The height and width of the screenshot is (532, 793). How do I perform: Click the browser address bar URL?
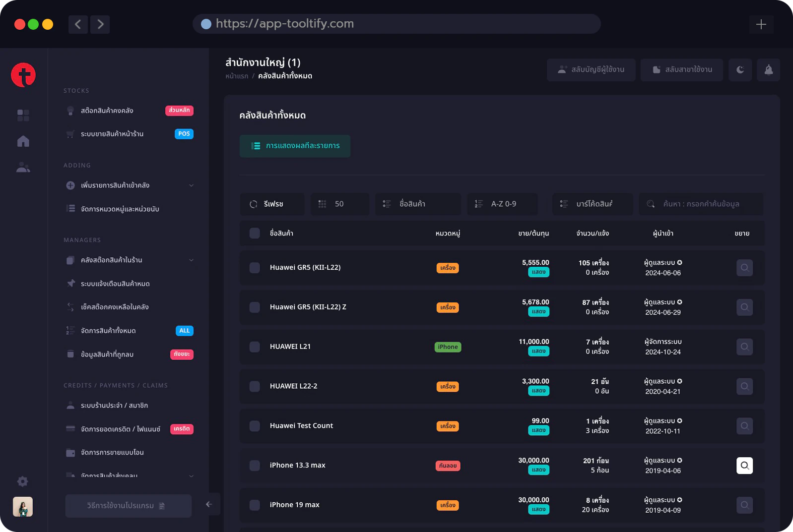pyautogui.click(x=396, y=24)
